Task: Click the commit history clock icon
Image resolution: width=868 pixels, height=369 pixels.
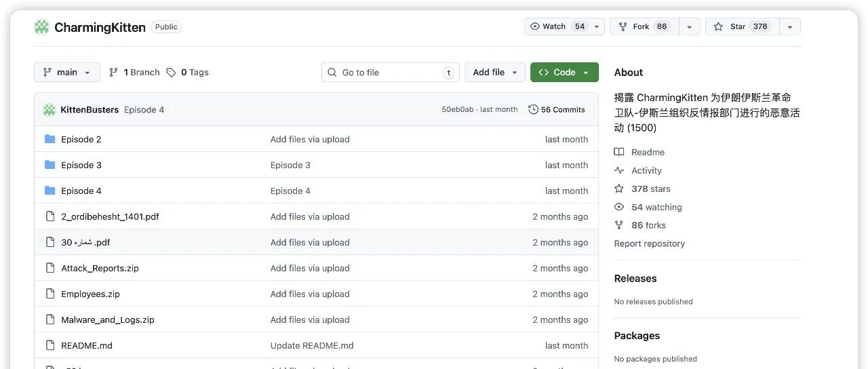Action: 533,109
